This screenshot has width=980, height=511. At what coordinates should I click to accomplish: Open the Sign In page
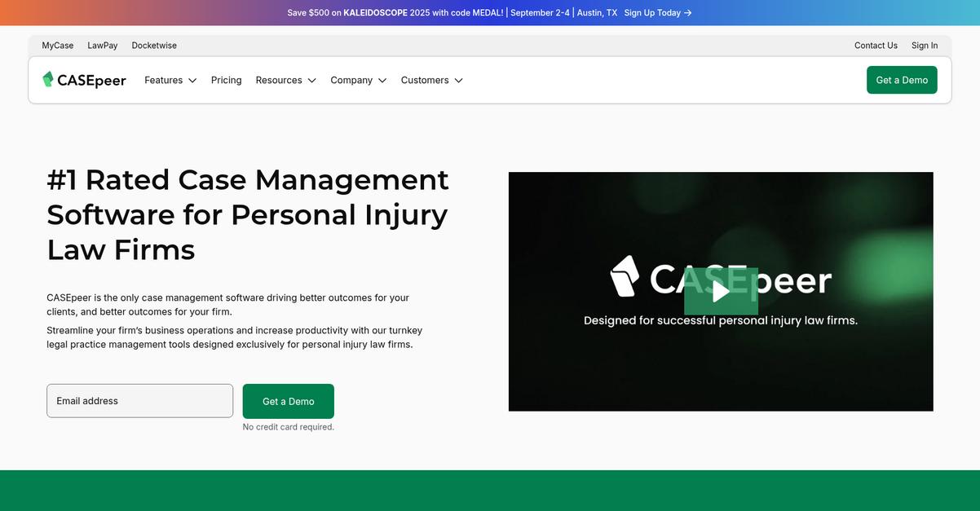pyautogui.click(x=925, y=46)
